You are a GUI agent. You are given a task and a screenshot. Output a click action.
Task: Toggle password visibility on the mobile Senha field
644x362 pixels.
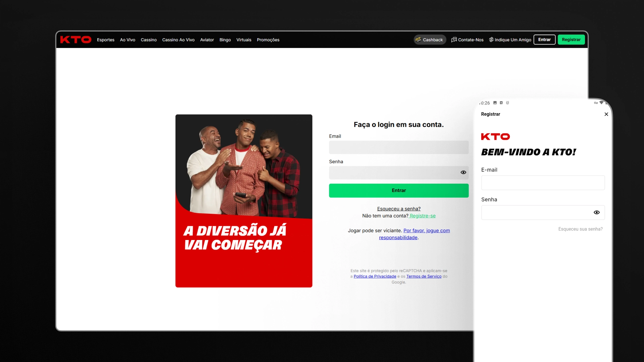coord(597,213)
